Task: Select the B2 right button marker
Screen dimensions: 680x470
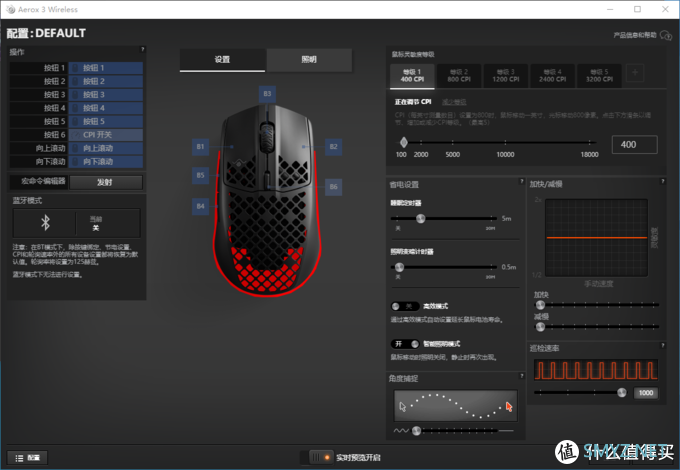Action: (333, 147)
